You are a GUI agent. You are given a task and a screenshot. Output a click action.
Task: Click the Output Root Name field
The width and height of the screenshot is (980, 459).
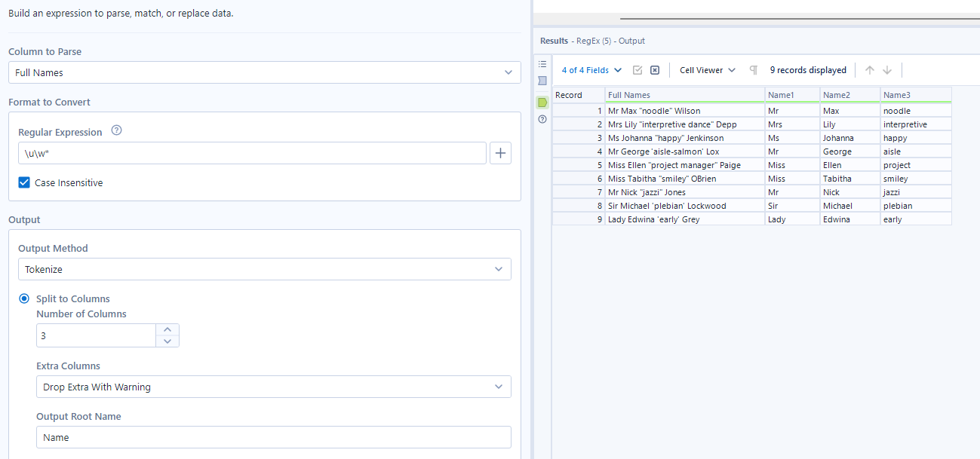point(274,437)
